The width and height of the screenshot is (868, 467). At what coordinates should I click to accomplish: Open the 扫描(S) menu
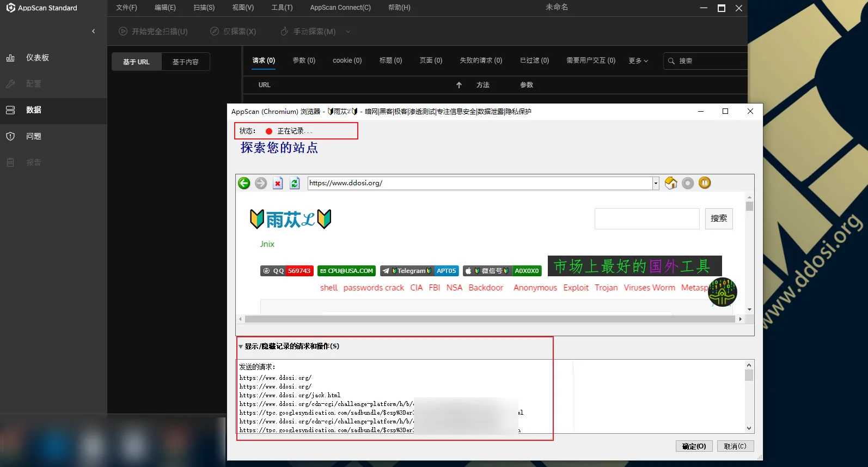pyautogui.click(x=204, y=8)
